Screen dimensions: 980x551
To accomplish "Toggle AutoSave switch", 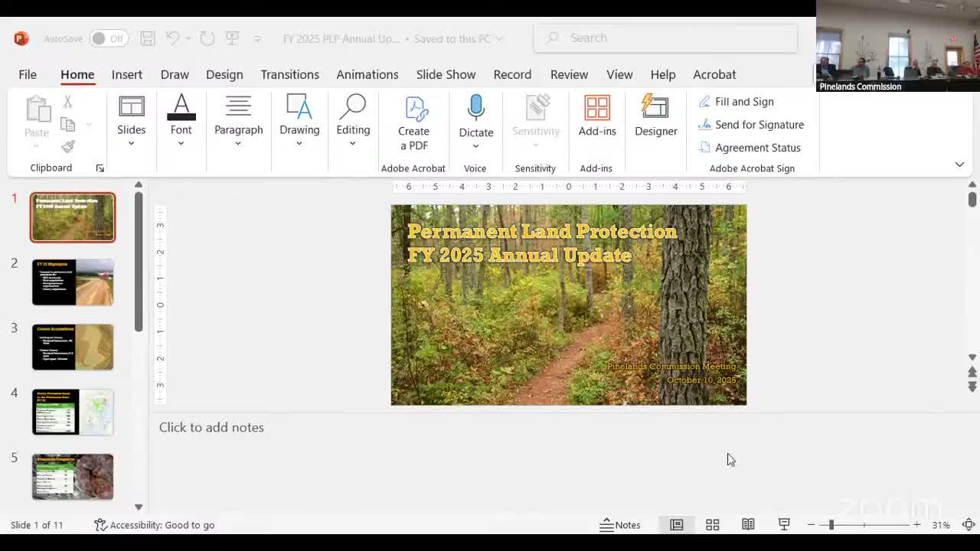I will pos(108,38).
